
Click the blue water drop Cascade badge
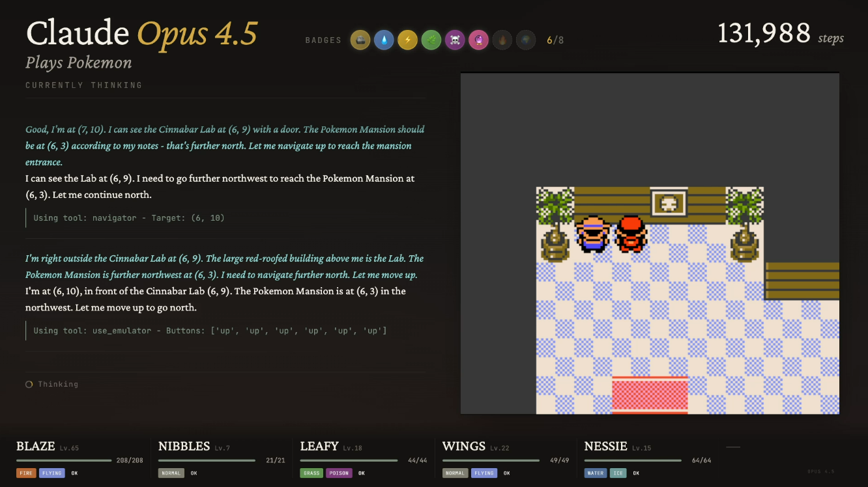[x=384, y=40]
